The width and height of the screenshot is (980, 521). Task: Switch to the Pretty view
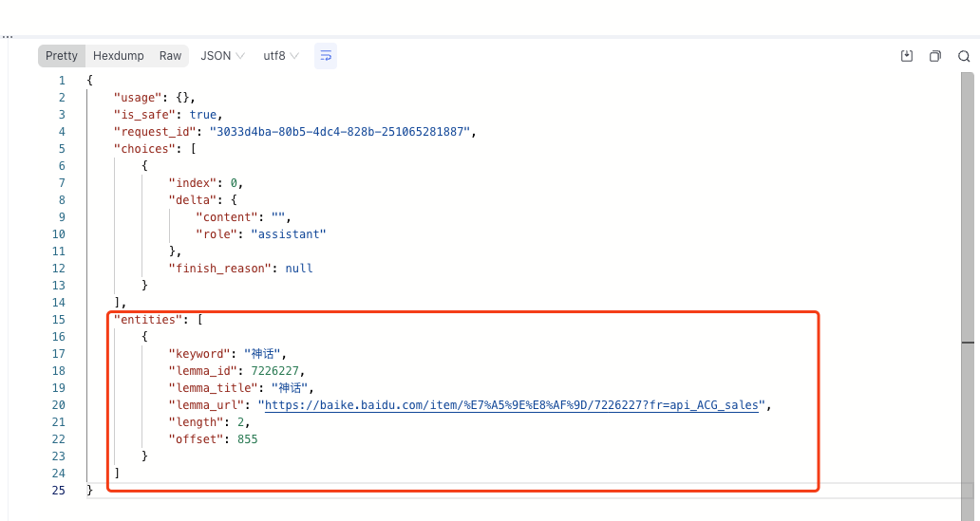62,56
